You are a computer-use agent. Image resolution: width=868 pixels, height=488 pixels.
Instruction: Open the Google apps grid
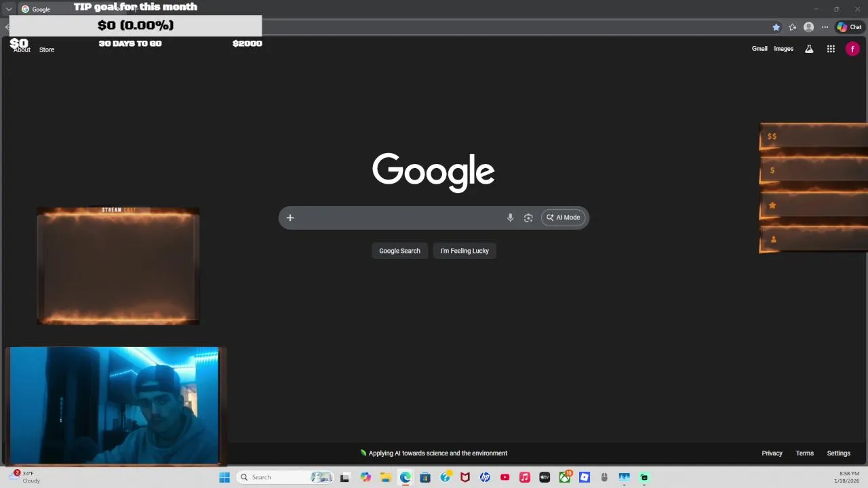pyautogui.click(x=831, y=49)
